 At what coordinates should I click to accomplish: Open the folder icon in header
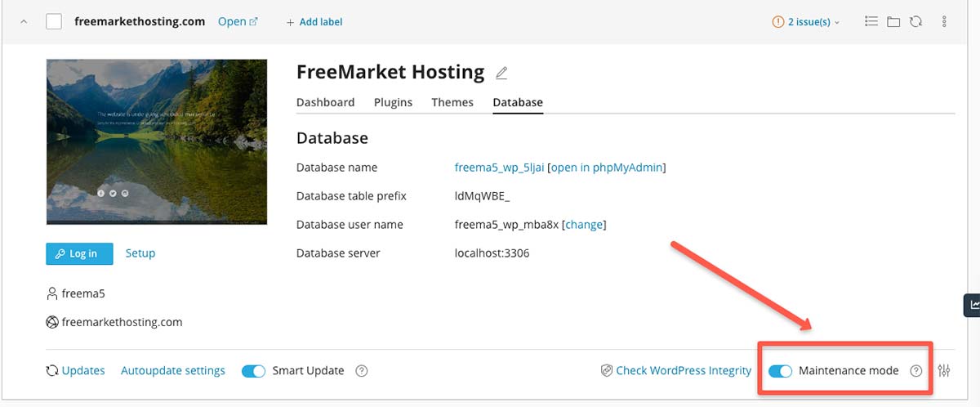[893, 22]
